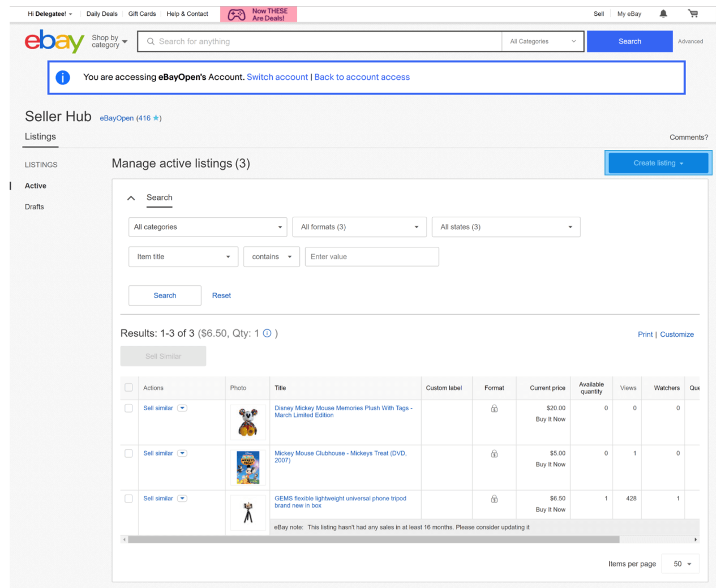Open GEMS flexible lightweight tripod title link
This screenshot has width=725, height=588.
[x=341, y=502]
